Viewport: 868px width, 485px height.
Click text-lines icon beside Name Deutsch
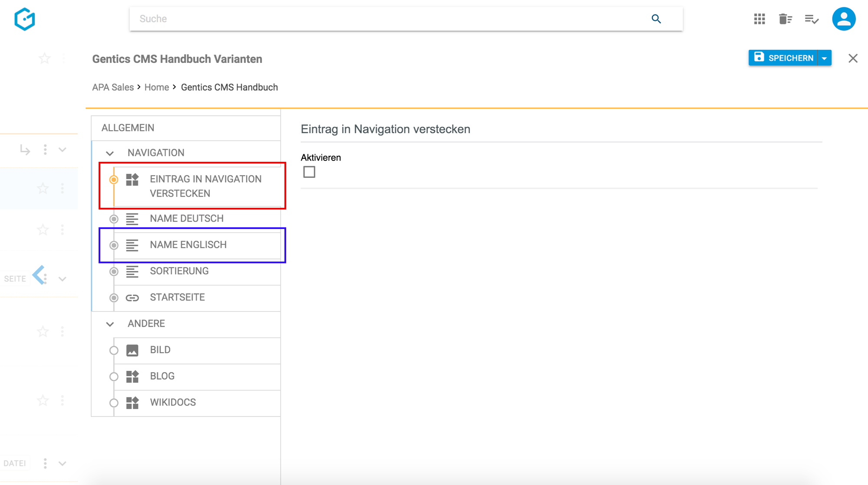pyautogui.click(x=132, y=219)
